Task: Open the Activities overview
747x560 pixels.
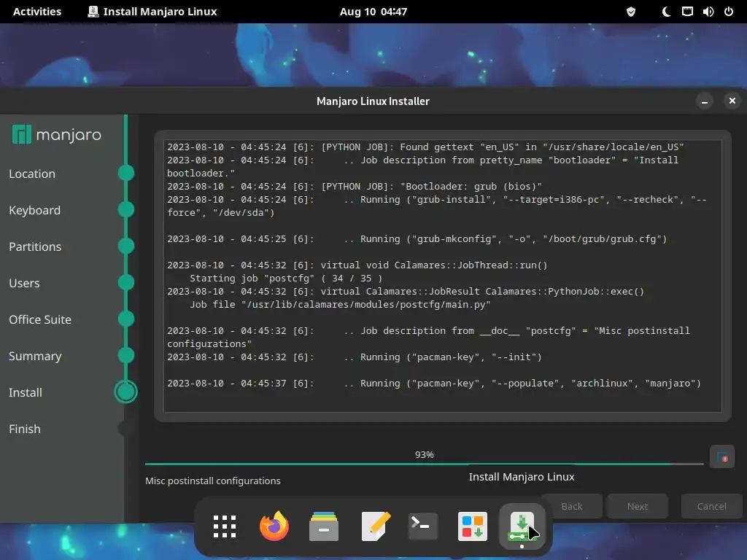Action: pyautogui.click(x=37, y=12)
